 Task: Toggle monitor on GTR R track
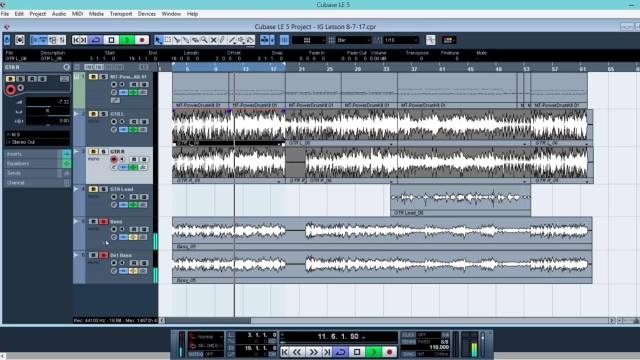(x=122, y=159)
